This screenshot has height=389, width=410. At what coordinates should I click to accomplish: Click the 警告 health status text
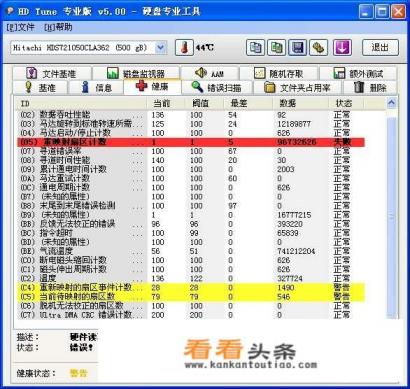[x=79, y=373]
